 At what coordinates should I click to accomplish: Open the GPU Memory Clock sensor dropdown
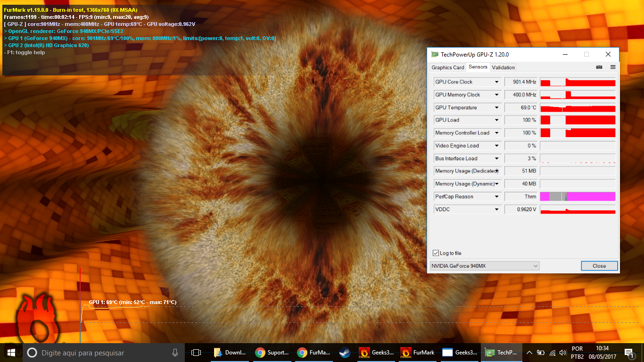(x=496, y=95)
